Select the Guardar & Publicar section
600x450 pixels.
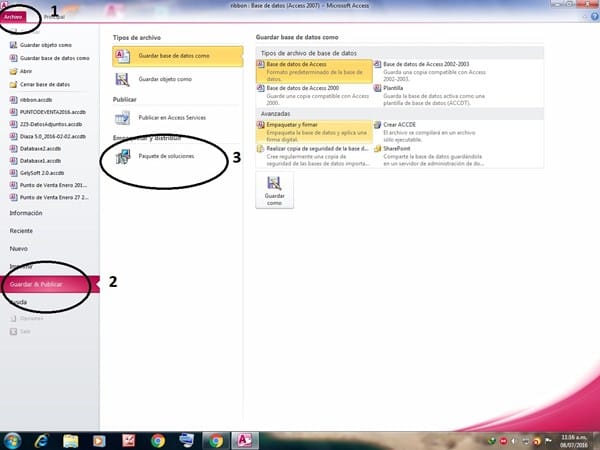coord(50,284)
